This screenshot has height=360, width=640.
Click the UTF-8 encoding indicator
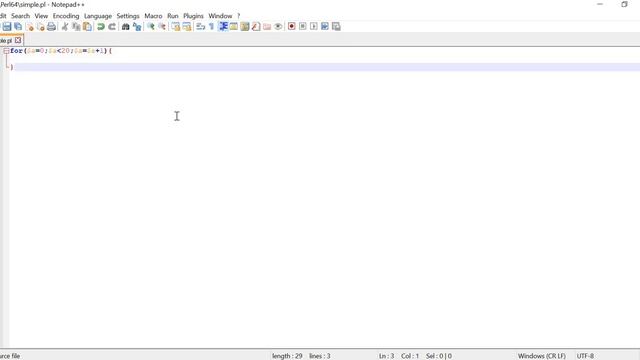pyautogui.click(x=585, y=356)
